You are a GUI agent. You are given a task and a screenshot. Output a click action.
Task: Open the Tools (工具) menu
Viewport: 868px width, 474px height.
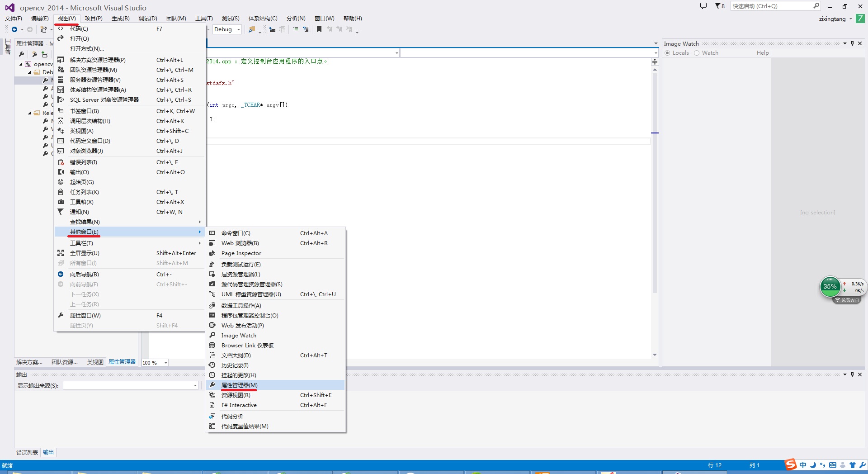(x=204, y=19)
